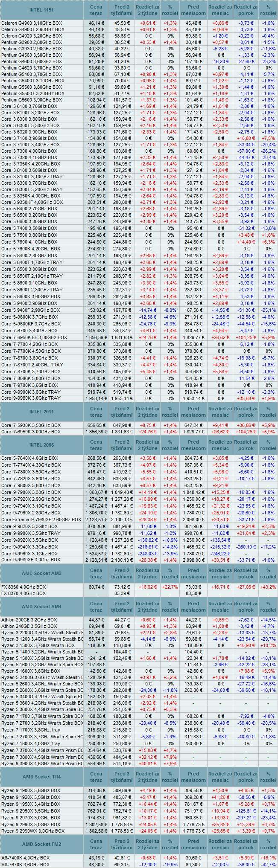Click the INTEL 2066 section header

(41, 445)
